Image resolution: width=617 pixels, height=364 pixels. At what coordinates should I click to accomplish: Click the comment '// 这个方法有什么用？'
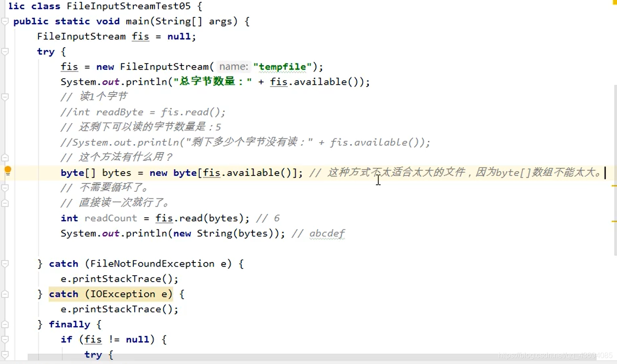(117, 157)
